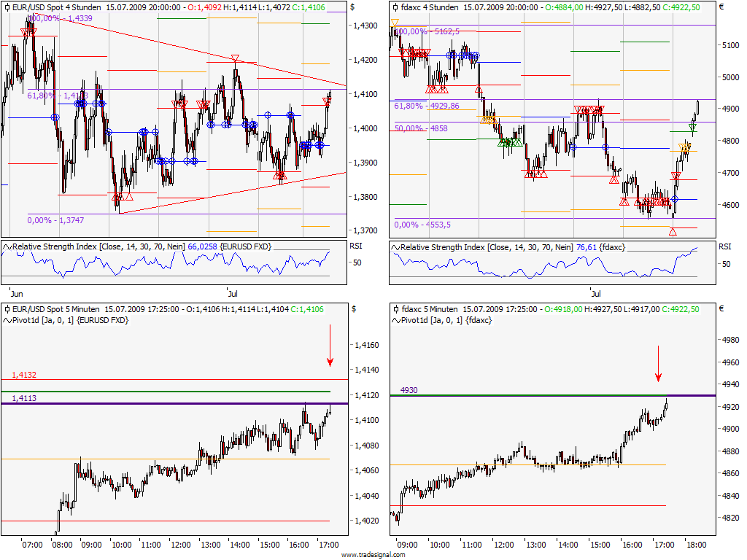Click the 07:00 time label on EUR/USD 5-minute axis
Screen dimensions: 747x560
[32, 545]
